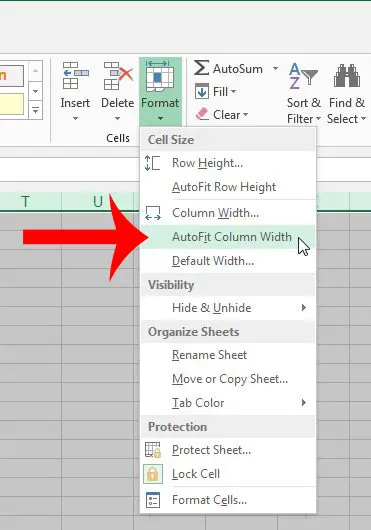Image resolution: width=371 pixels, height=530 pixels.
Task: Choose Move or Copy Sheet...
Action: pos(228,379)
